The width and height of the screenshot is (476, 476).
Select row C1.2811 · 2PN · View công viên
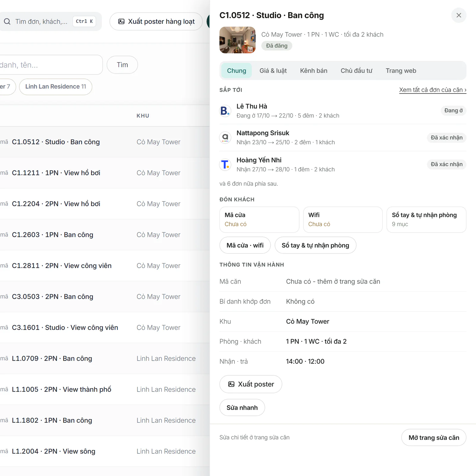point(105,266)
